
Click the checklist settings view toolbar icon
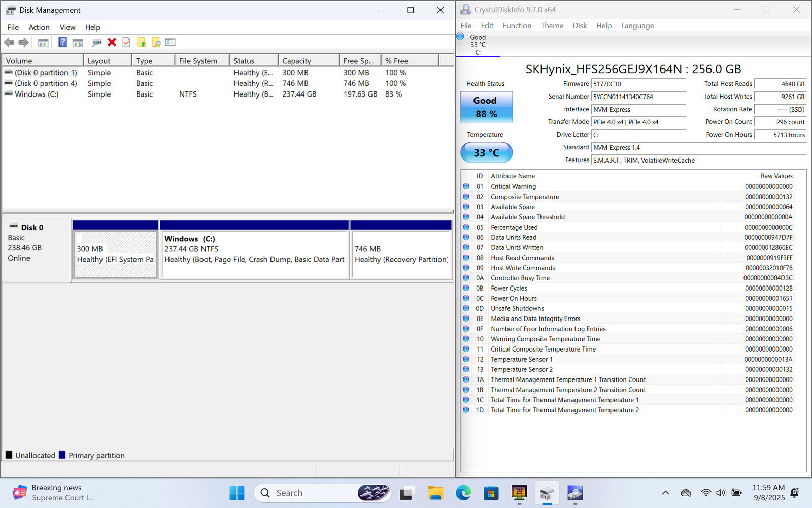click(170, 43)
